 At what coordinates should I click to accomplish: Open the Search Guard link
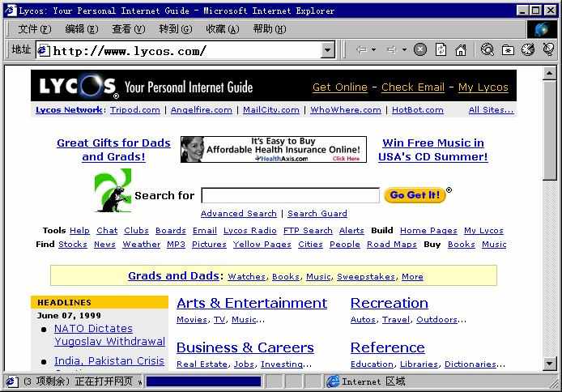pyautogui.click(x=317, y=214)
